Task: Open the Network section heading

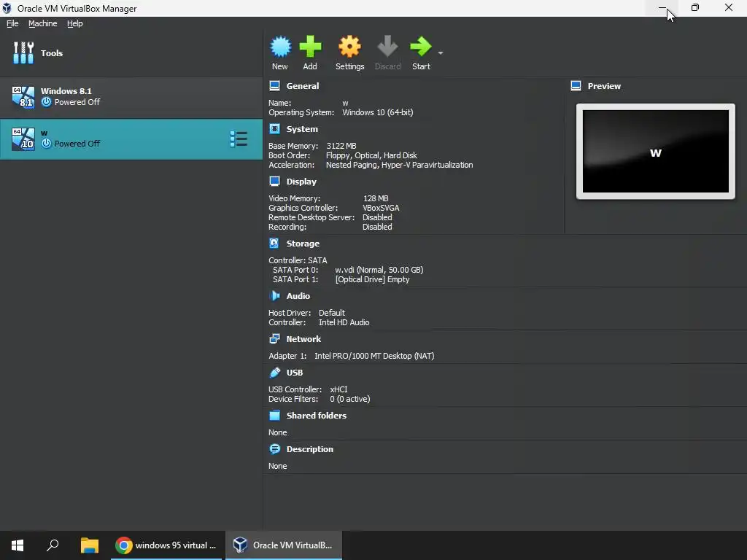Action: click(x=303, y=339)
